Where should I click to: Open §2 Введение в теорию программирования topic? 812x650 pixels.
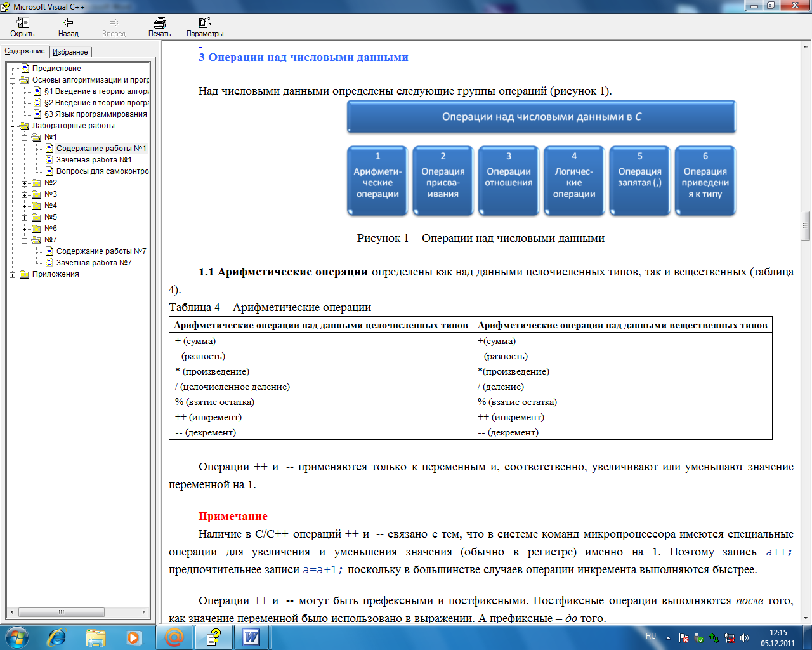tap(96, 103)
